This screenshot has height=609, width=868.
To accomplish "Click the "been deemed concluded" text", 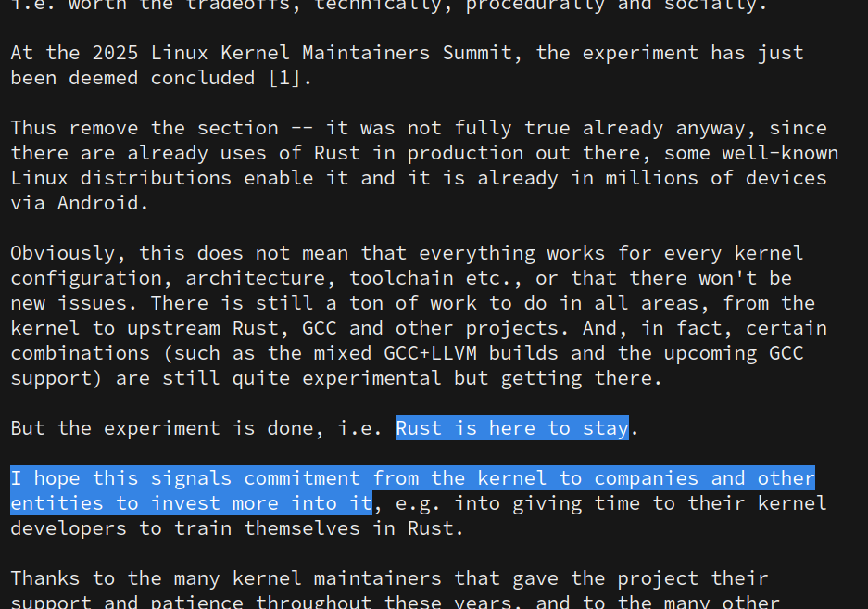I will tap(132, 78).
